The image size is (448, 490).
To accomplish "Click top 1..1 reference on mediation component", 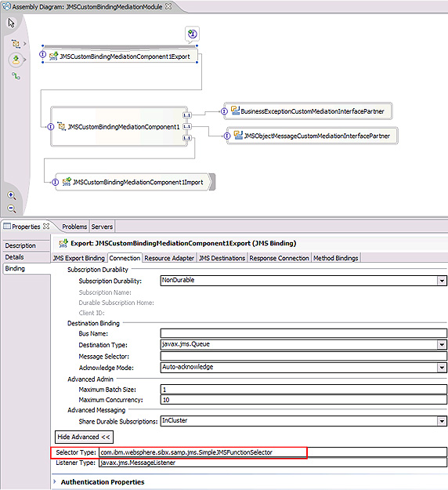I will tap(187, 115).
